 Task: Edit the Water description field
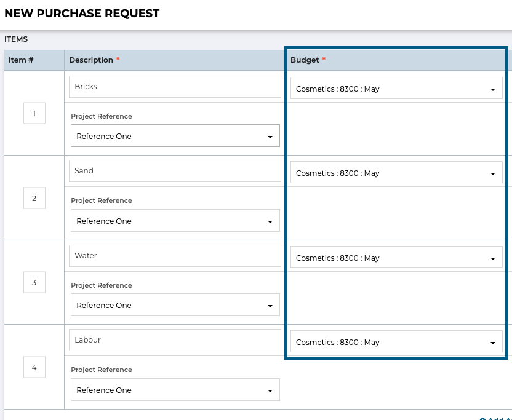click(175, 256)
